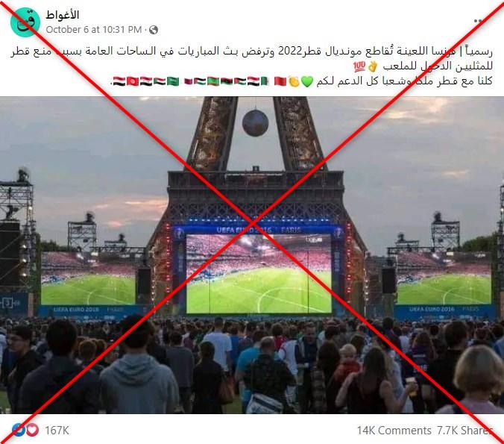Click the clapping hands emoji in caption
This screenshot has height=444, width=504.
pyautogui.click(x=294, y=82)
